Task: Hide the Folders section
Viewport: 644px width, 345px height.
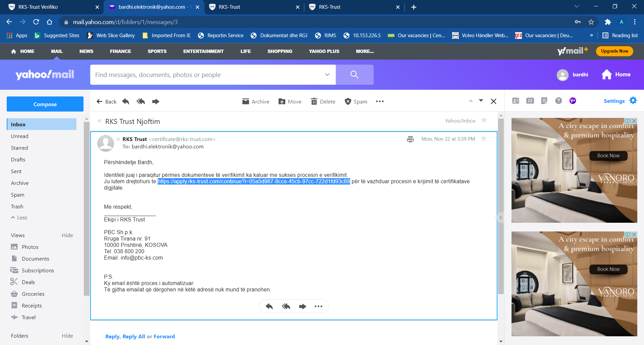Action: click(x=67, y=336)
